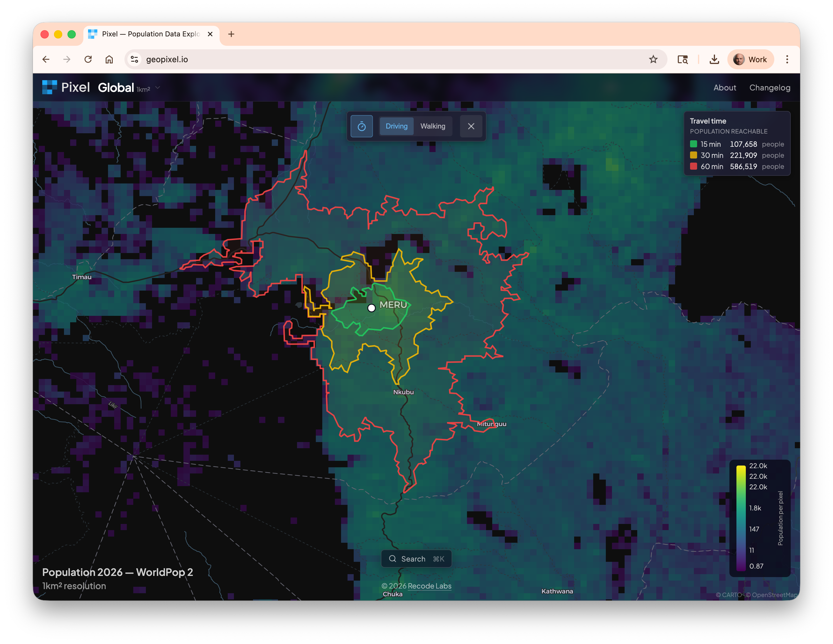Click the red 60 min legend swatch
Screen dimensions: 833x644
point(693,166)
